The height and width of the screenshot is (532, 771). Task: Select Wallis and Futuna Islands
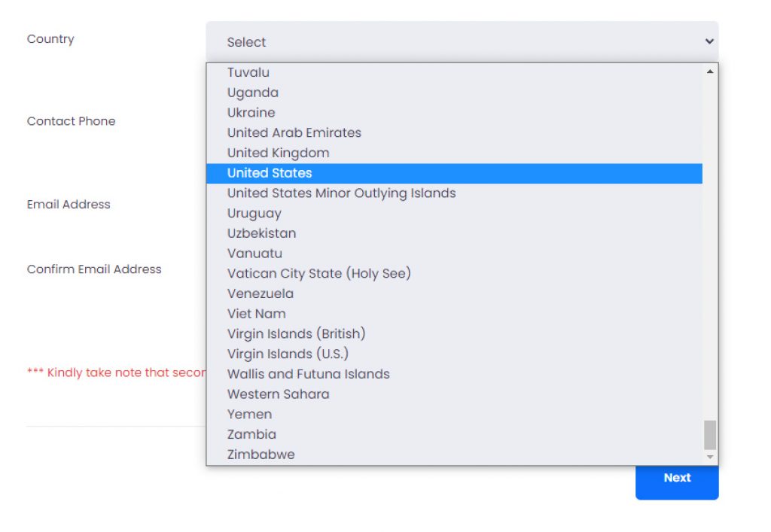click(309, 374)
